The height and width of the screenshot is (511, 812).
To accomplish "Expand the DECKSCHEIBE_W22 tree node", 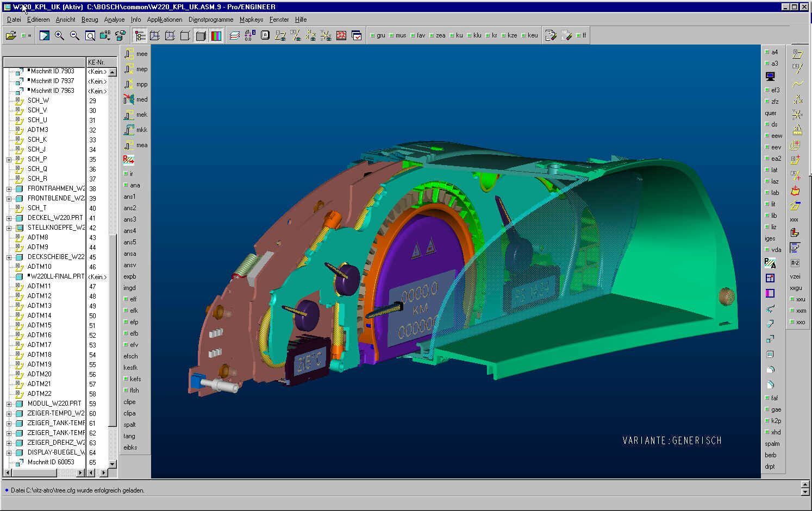I will pyautogui.click(x=9, y=257).
